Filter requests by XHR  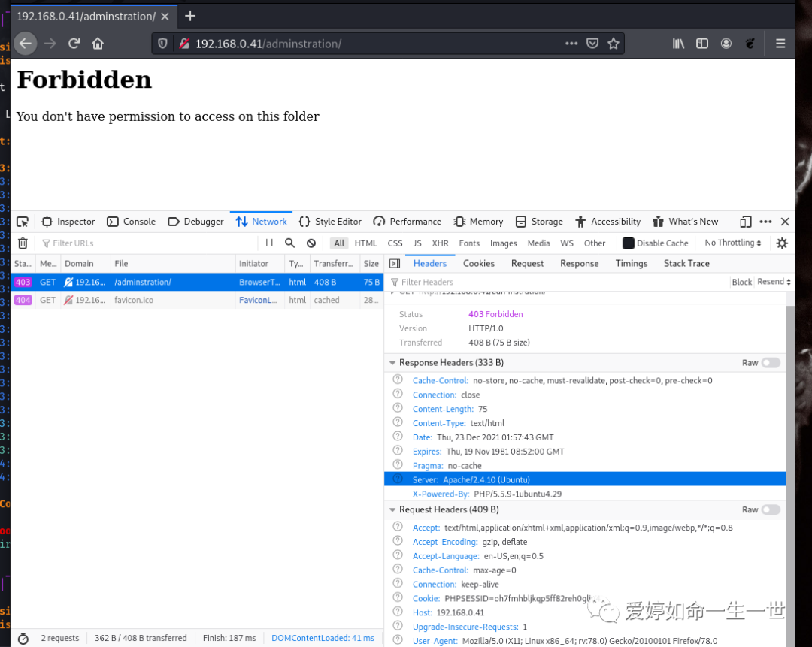click(440, 243)
